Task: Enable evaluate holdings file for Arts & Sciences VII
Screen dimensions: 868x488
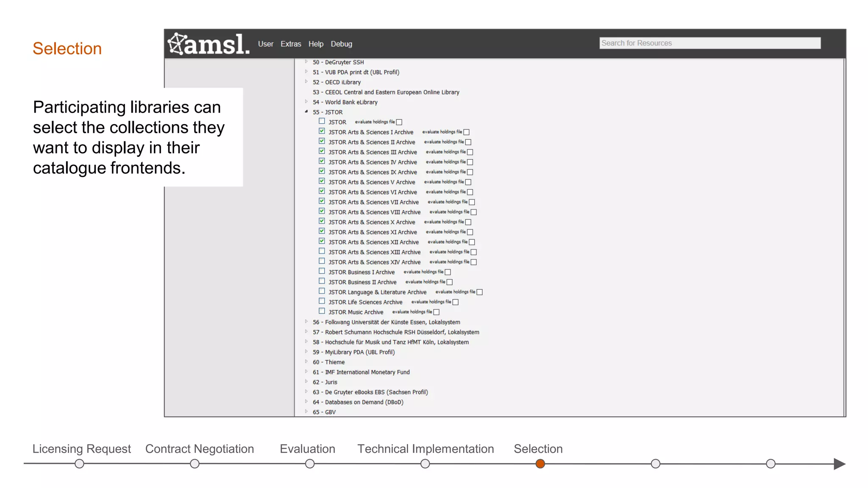Action: (x=472, y=202)
